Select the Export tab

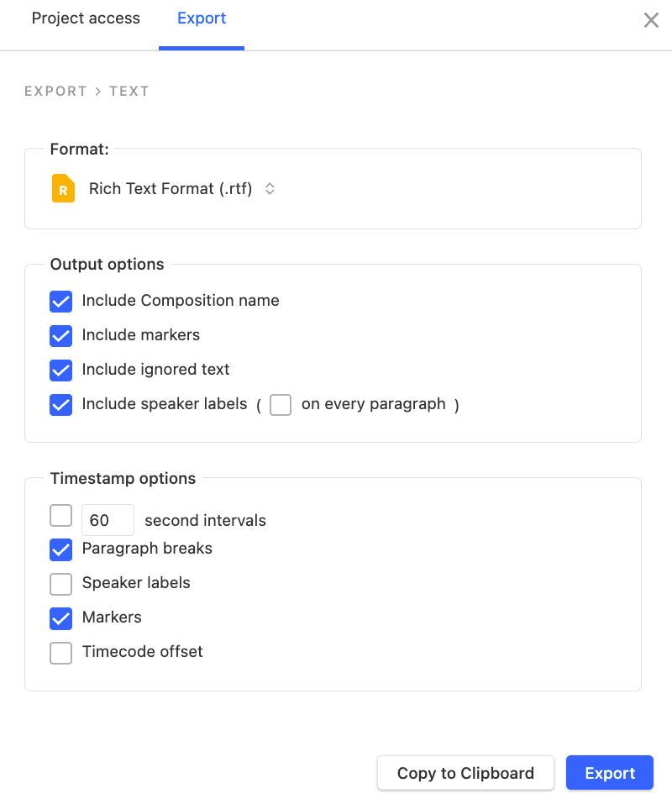(202, 18)
